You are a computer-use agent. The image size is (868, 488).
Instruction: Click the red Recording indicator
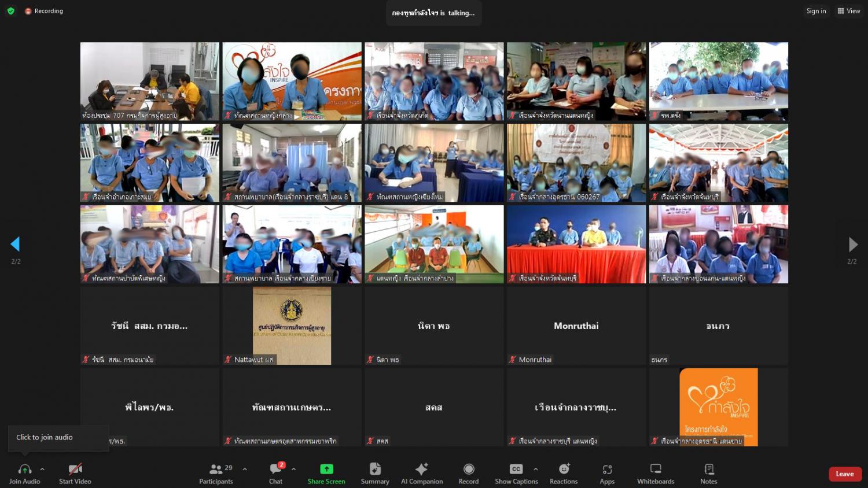point(44,11)
